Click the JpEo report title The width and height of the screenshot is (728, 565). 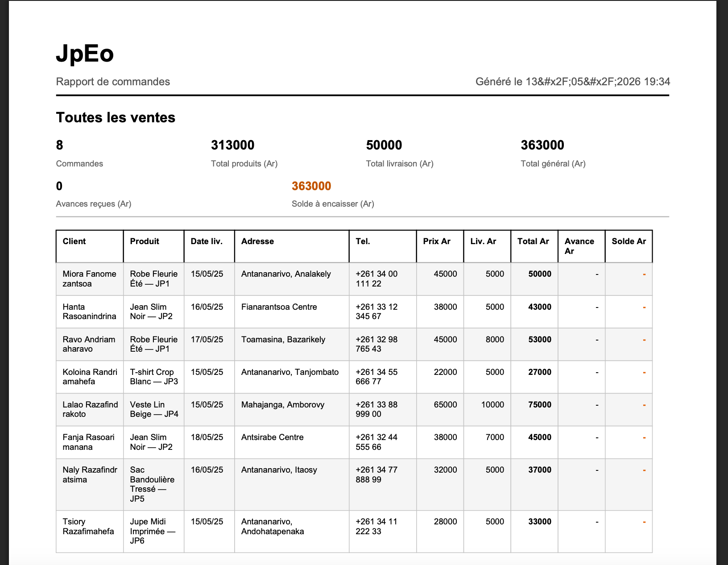(85, 54)
